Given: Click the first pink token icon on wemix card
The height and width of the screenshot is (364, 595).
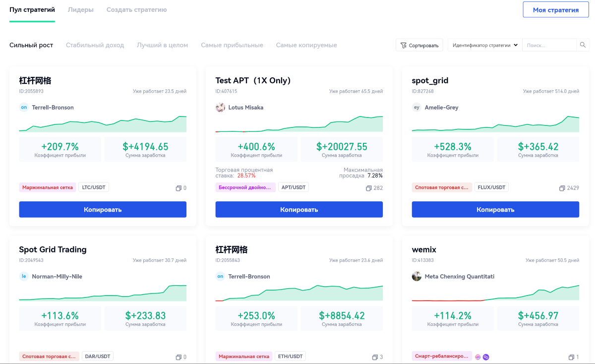Looking at the screenshot, I should (478, 357).
